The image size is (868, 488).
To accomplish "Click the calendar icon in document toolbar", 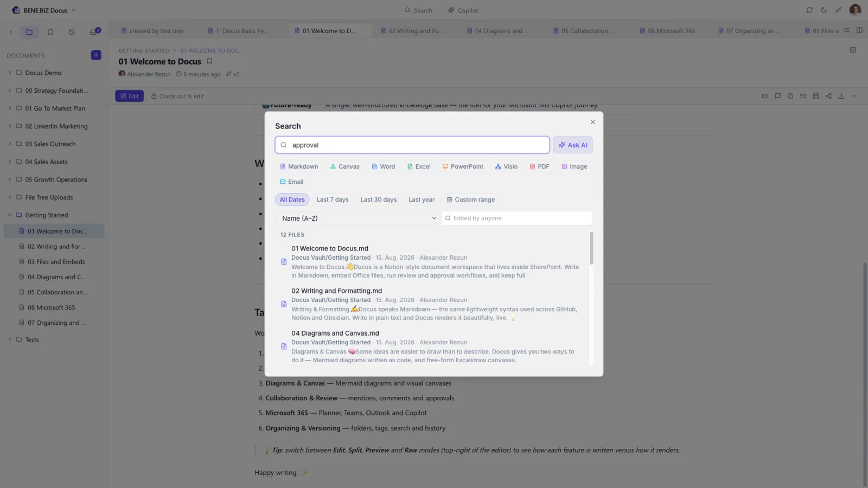I will coord(816,96).
